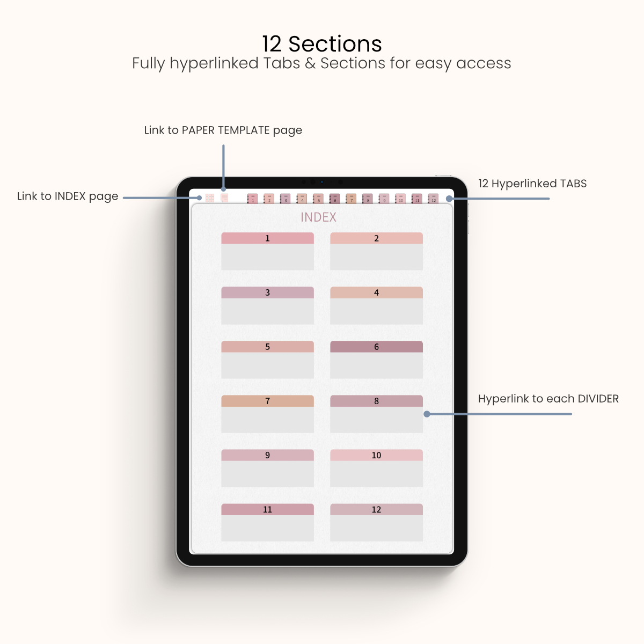Jump to notebook tab icon 10
The width and height of the screenshot is (644, 644).
point(400,199)
